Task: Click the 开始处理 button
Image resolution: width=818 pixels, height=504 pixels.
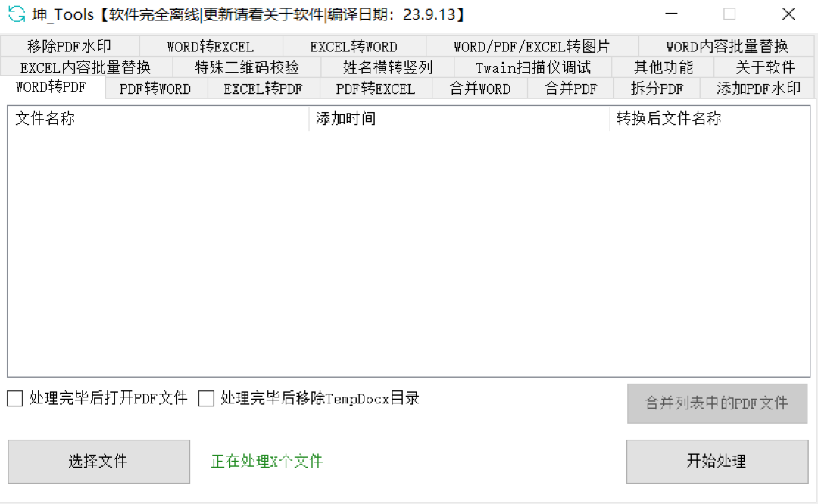Action: pyautogui.click(x=717, y=462)
